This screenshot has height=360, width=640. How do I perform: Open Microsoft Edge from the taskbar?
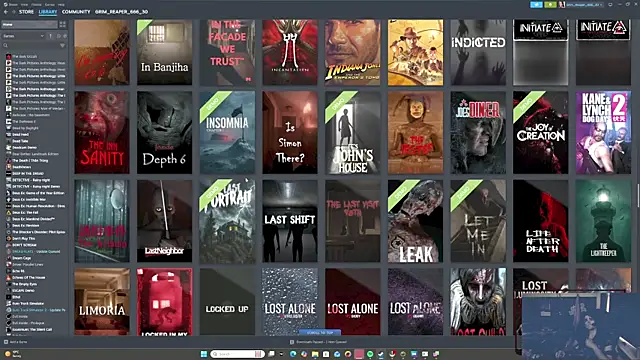(x=293, y=354)
